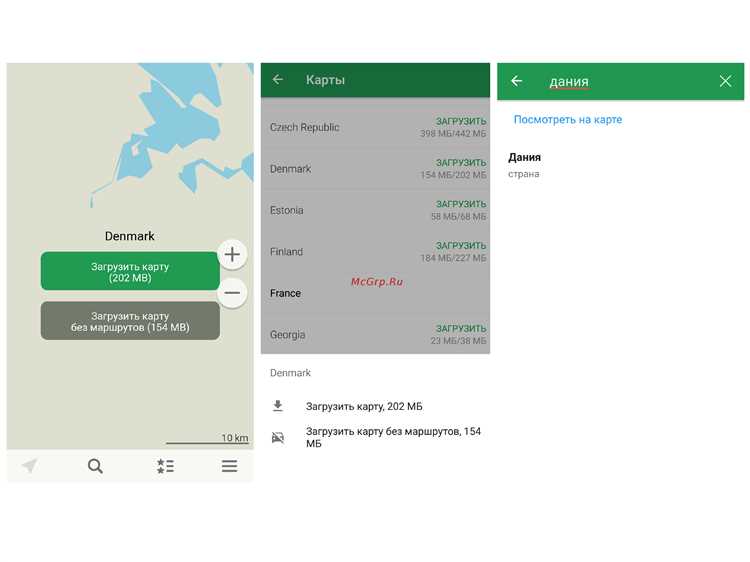Tap the zoom in plus button on map
This screenshot has width=750, height=562.
(x=232, y=254)
